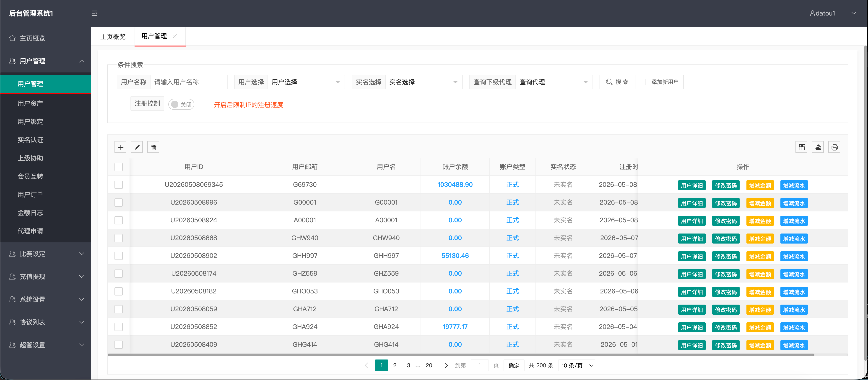Click the plus add icon in table toolbar
This screenshot has height=380, width=868.
pos(121,147)
